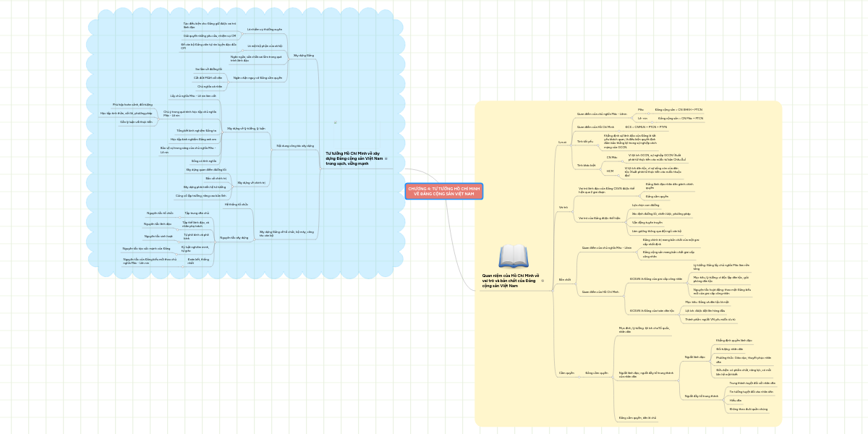Image resolution: width=868 pixels, height=434 pixels.
Task: Click the 'Đảng cầm quyền' node
Action: point(597,373)
